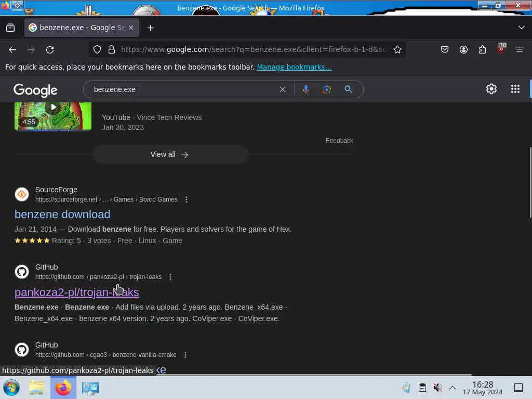The image size is (532, 399).
Task: Click GitHub favicon of trojan-leaks result
Action: 22,272
